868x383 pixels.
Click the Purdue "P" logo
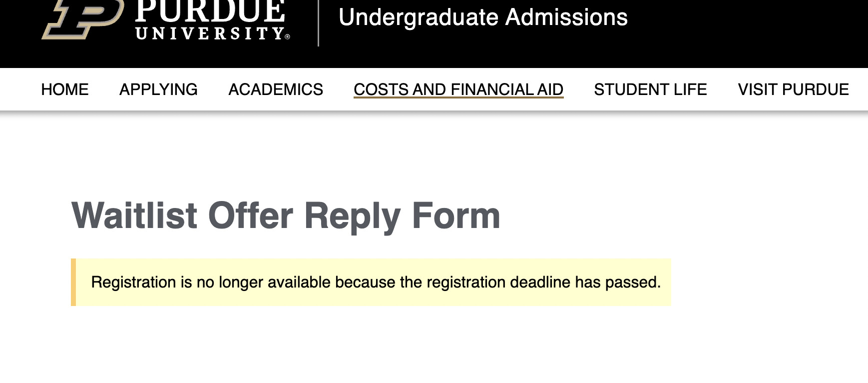tap(82, 19)
